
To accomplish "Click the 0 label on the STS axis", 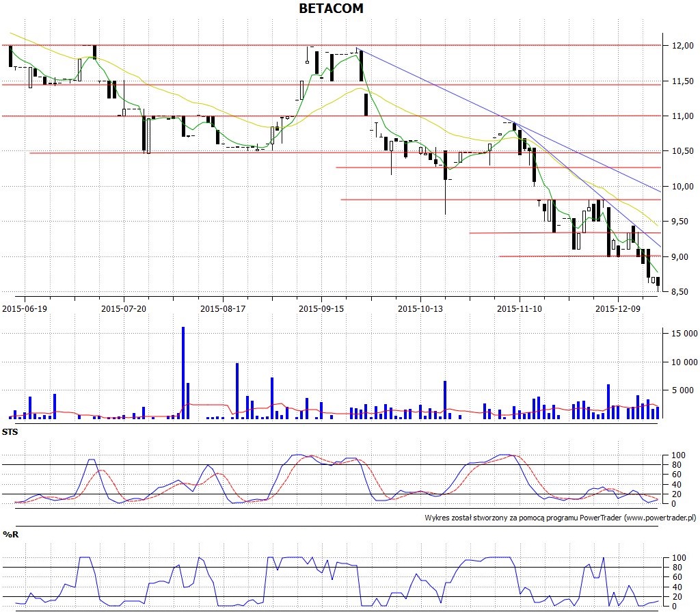I will (x=674, y=504).
